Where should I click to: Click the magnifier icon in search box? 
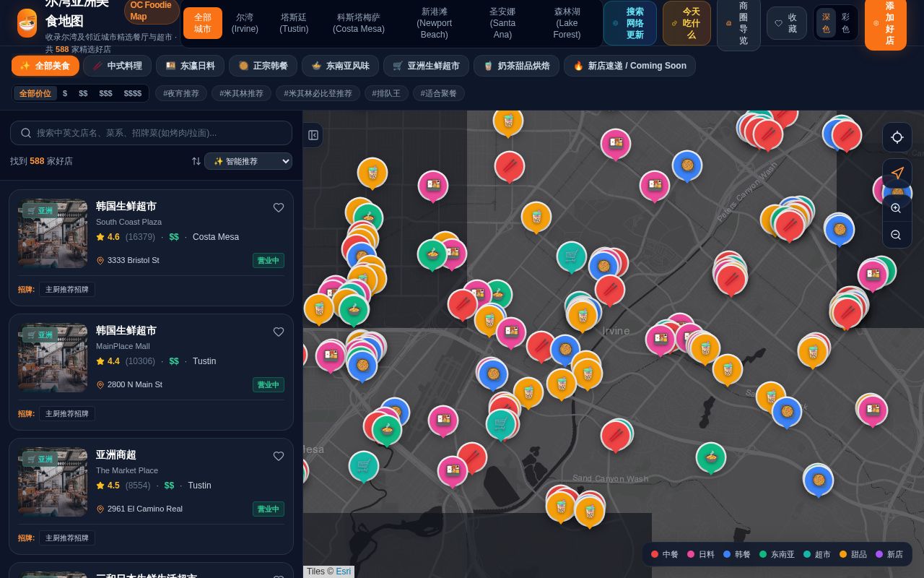[x=26, y=133]
